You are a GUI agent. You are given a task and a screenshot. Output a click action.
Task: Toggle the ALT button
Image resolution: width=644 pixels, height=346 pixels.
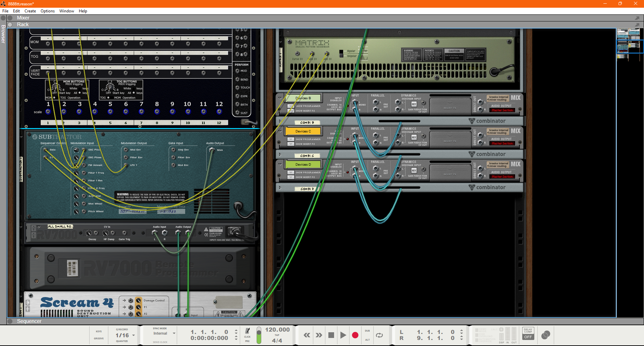click(367, 340)
